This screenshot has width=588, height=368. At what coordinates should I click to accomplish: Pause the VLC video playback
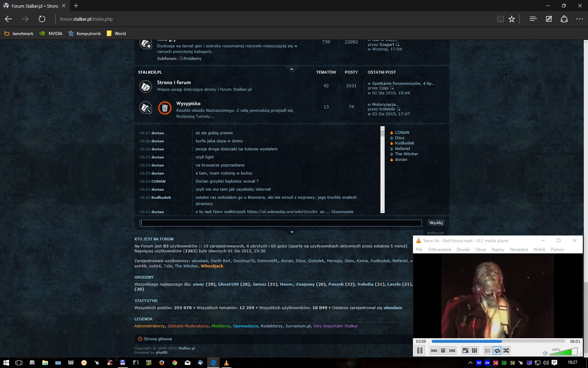pos(420,350)
